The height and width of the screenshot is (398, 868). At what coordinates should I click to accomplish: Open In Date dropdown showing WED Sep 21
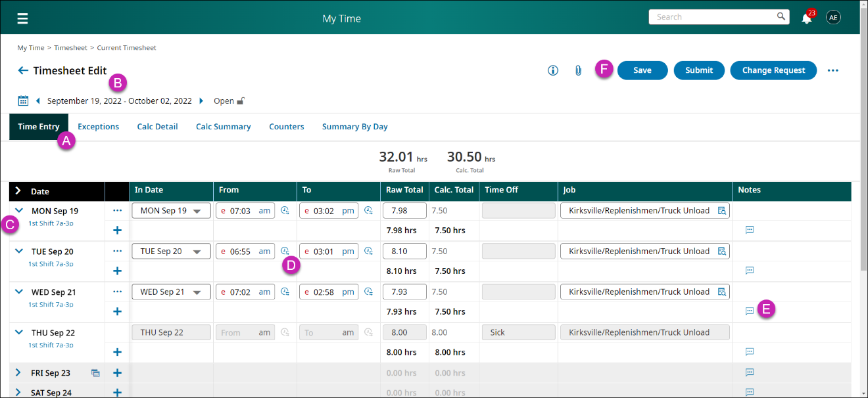click(172, 292)
